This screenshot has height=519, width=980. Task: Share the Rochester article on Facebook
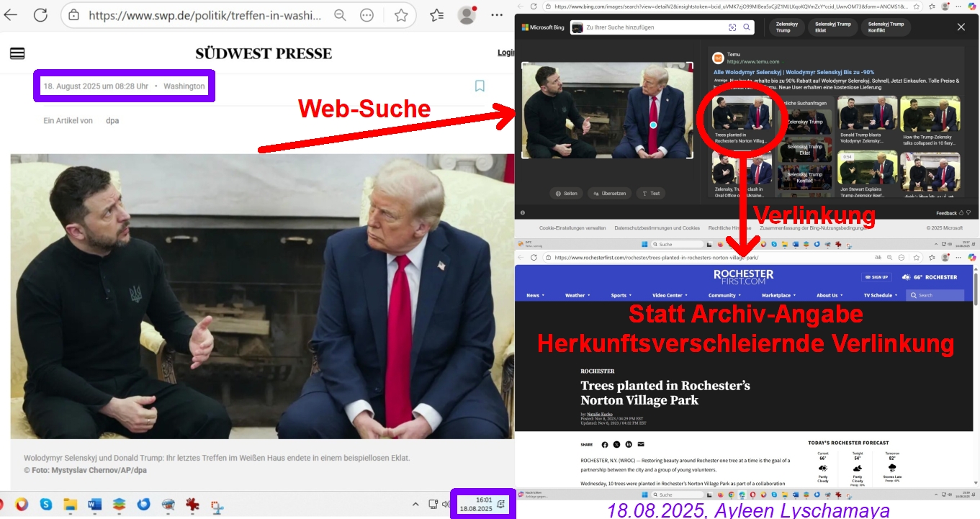(604, 445)
